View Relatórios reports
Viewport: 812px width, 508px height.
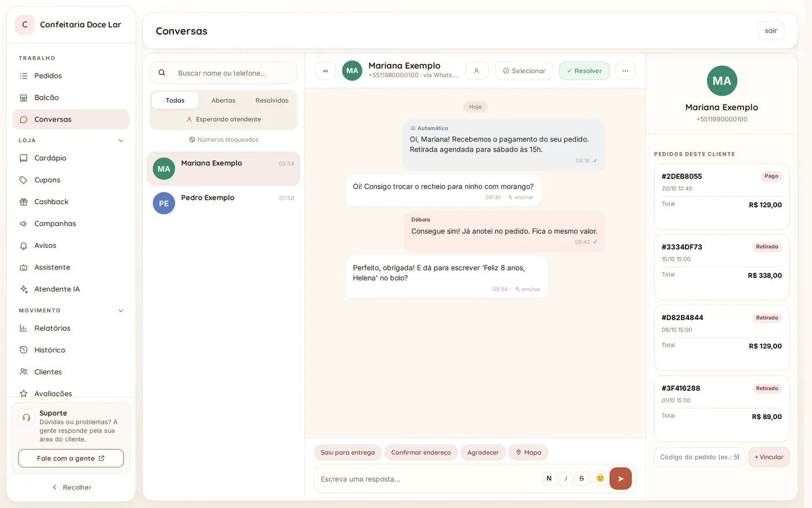(x=71, y=328)
